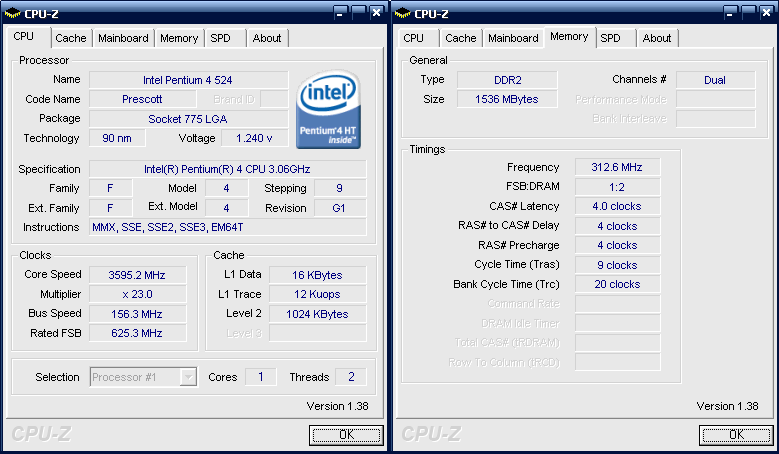Open the Cache tab in the right window
The image size is (779, 454).
pos(461,38)
